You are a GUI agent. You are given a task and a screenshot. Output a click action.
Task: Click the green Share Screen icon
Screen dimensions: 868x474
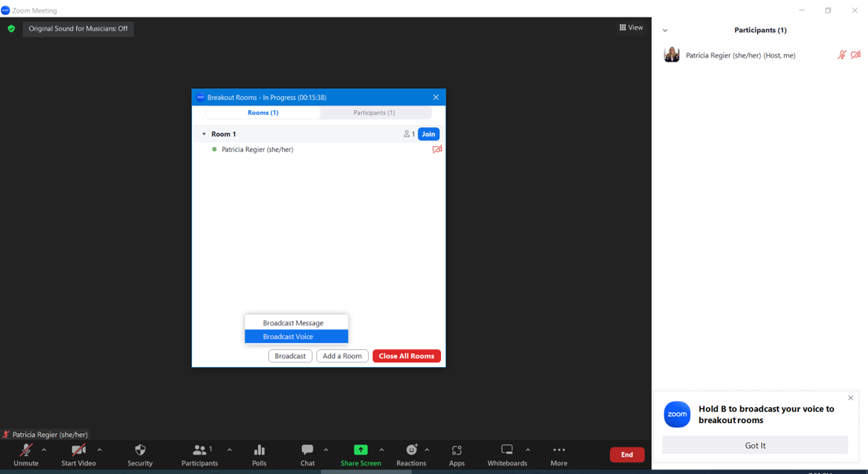[x=360, y=450]
